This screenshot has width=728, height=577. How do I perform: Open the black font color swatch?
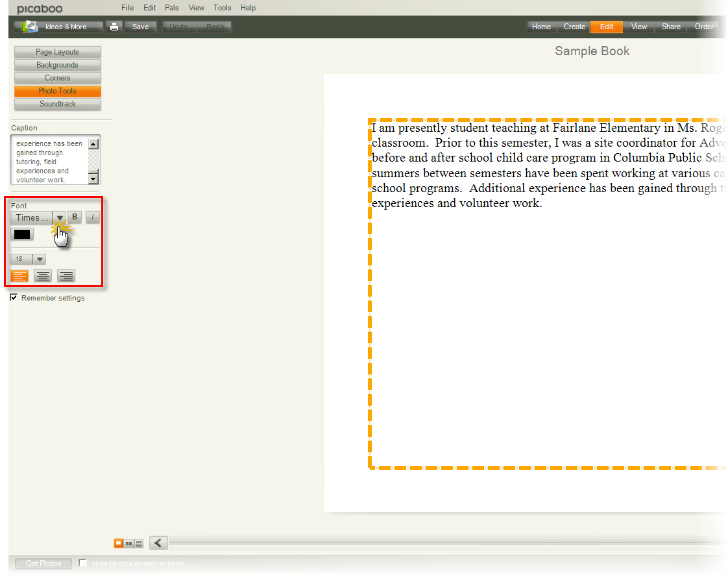coord(22,234)
